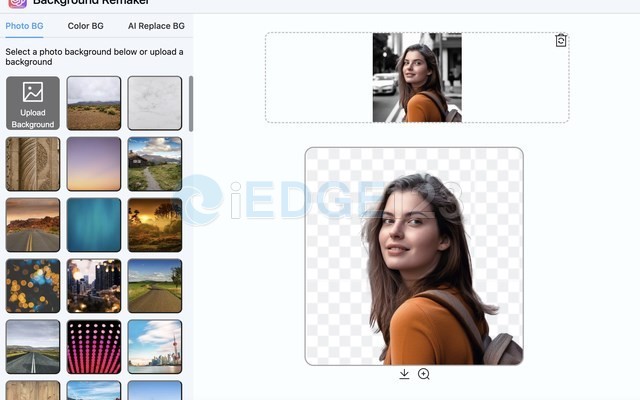Screen dimensions: 640x400
Task: Choose the carved wood texture background
Action: click(x=33, y=164)
